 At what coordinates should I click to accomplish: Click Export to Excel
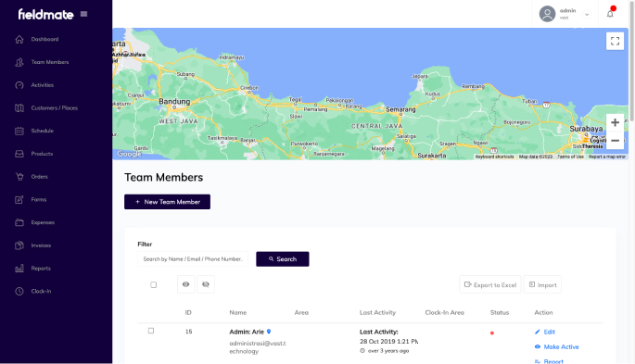tap(490, 284)
